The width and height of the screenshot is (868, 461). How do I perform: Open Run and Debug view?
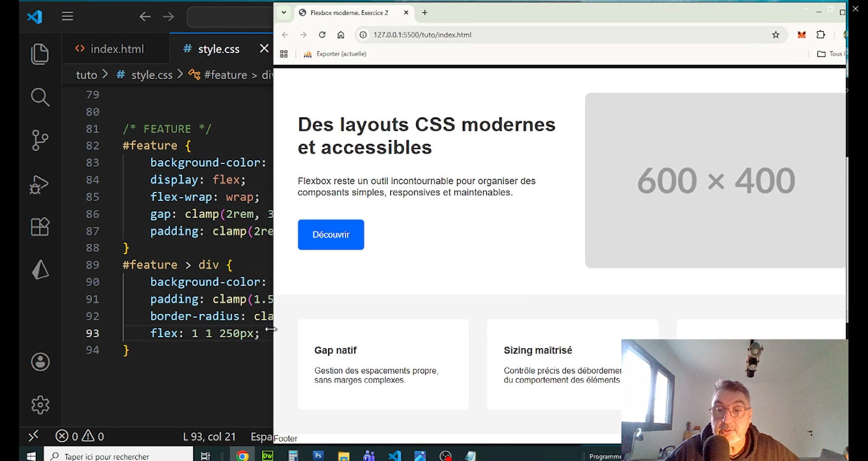coord(40,184)
